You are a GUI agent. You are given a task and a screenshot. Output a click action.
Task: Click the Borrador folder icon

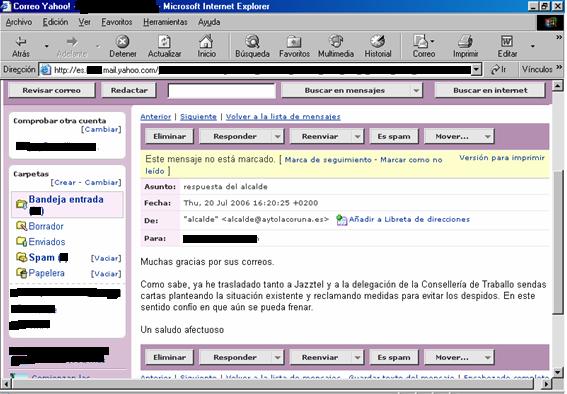point(21,226)
